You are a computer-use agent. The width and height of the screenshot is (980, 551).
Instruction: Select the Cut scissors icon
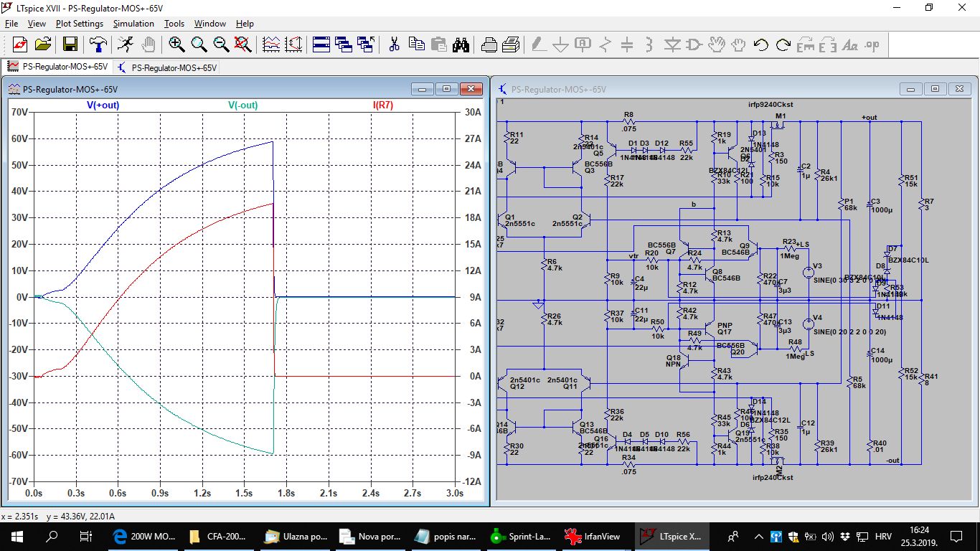click(x=394, y=44)
